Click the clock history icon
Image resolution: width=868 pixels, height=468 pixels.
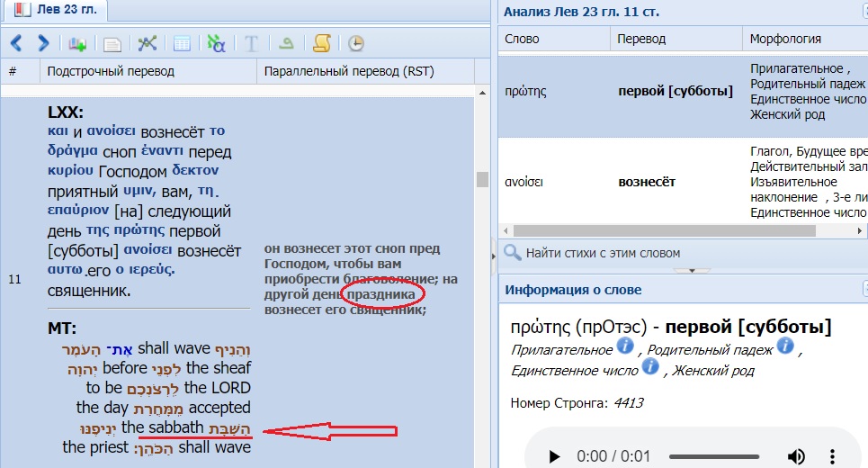(356, 42)
